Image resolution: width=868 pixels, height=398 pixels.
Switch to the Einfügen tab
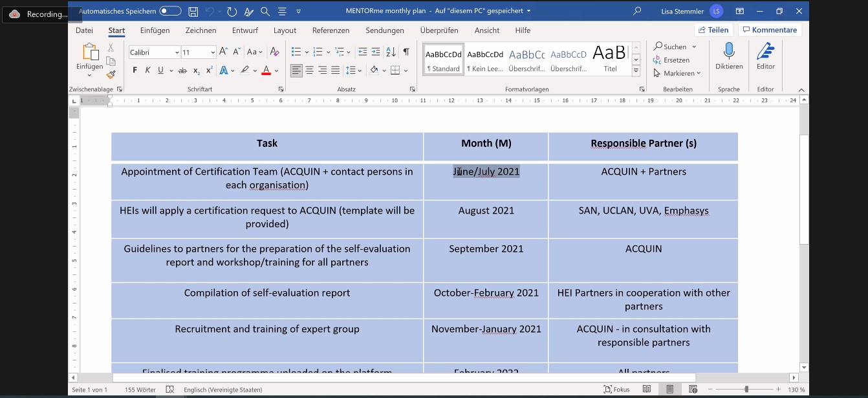(x=155, y=30)
